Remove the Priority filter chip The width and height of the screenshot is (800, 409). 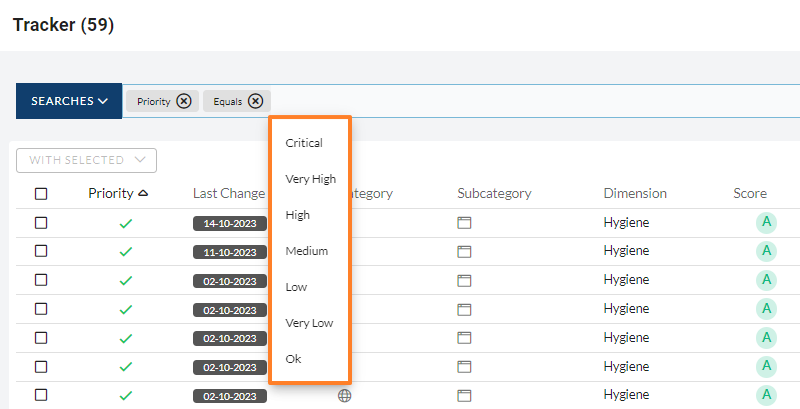pos(183,101)
